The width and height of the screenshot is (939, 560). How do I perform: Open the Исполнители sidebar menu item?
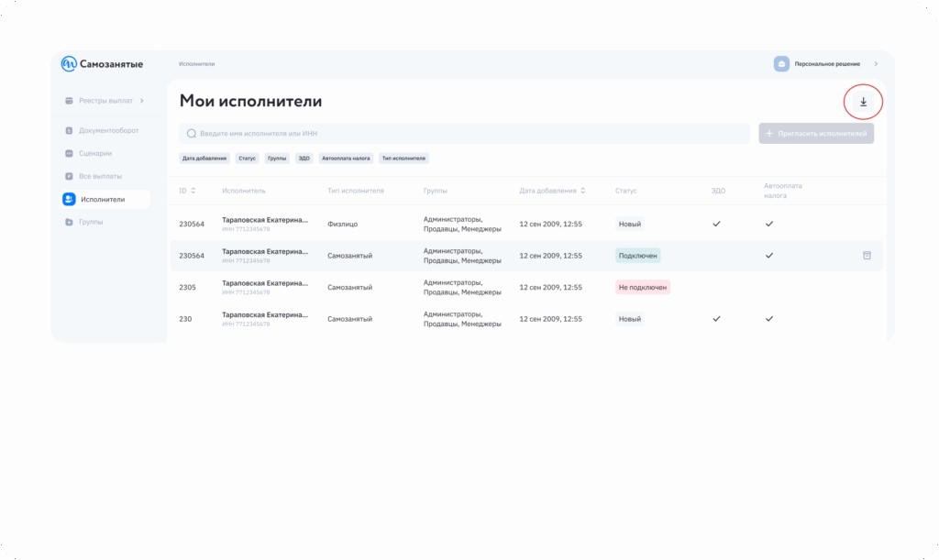point(101,199)
